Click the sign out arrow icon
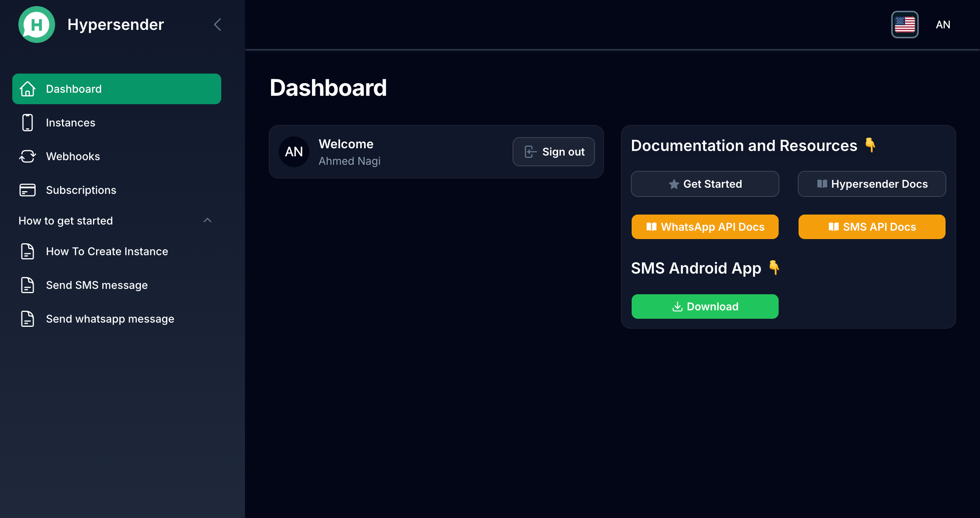The image size is (980, 518). tap(531, 152)
